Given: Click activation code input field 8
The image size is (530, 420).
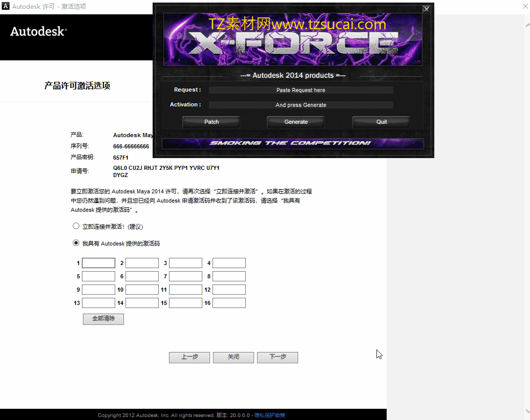Looking at the screenshot, I should pyautogui.click(x=229, y=276).
